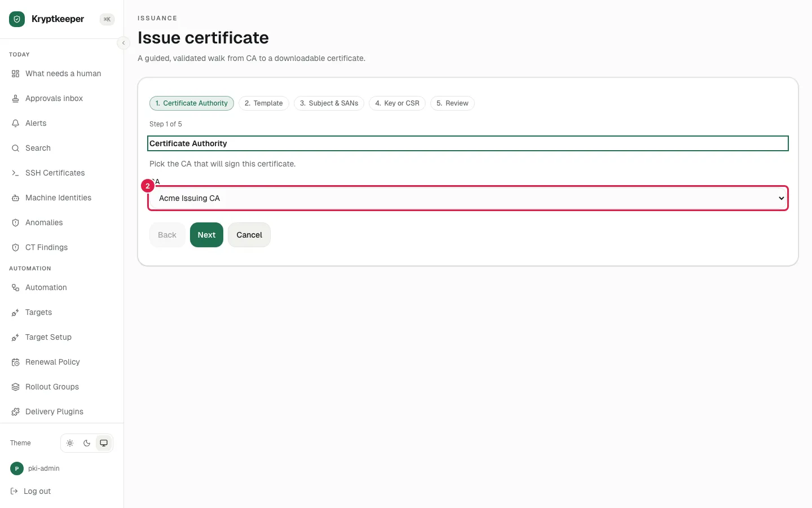The height and width of the screenshot is (508, 812).
Task: Go to step 3 Subject & SANs tab
Action: pyautogui.click(x=329, y=103)
